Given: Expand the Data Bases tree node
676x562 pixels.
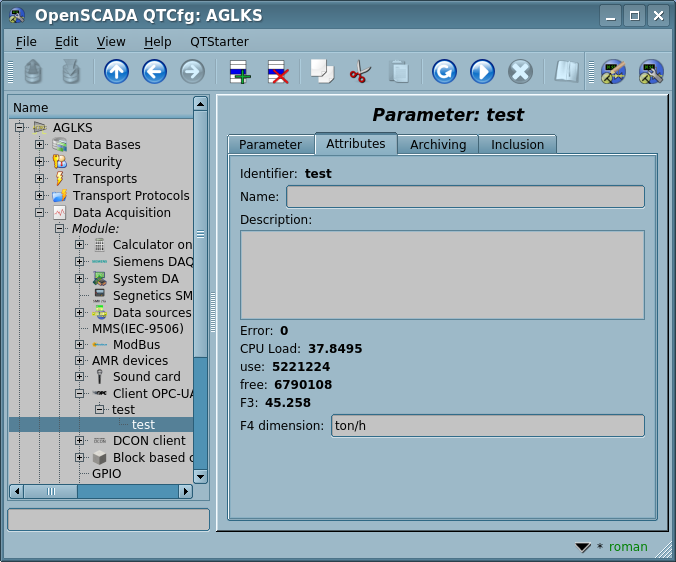Looking at the screenshot, I should click(x=40, y=145).
